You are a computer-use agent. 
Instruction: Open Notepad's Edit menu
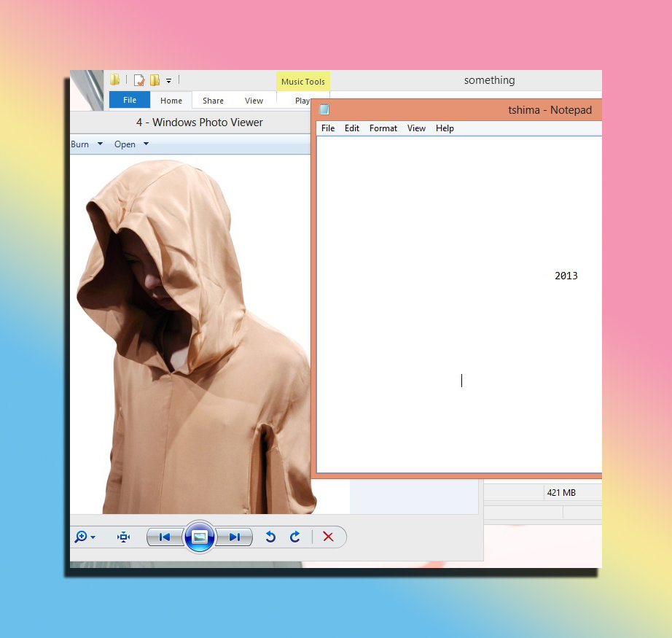(352, 128)
